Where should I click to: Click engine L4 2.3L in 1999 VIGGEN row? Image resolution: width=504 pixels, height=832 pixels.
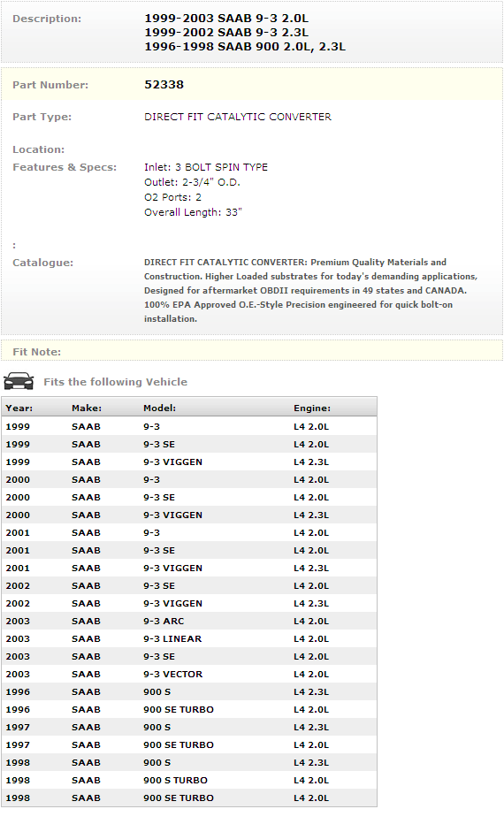(311, 462)
